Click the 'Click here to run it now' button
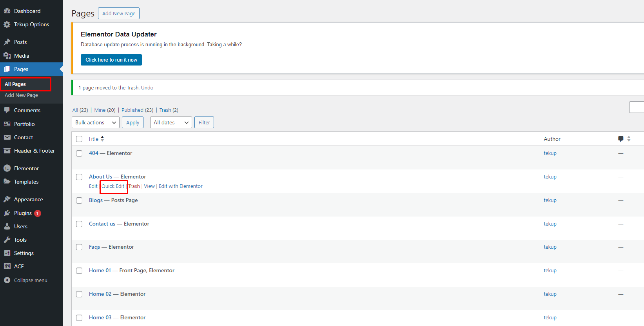 point(111,60)
